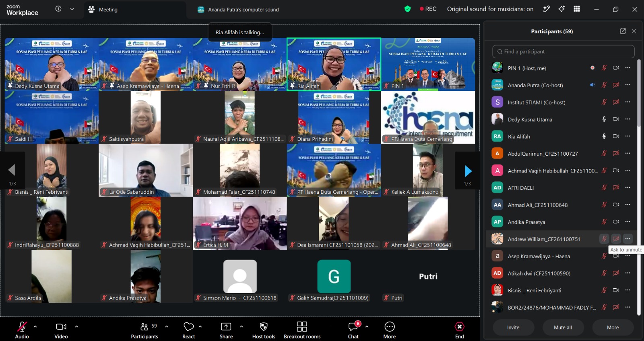The height and width of the screenshot is (341, 644).
Task: Expand the React options arrow
Action: pos(200,327)
